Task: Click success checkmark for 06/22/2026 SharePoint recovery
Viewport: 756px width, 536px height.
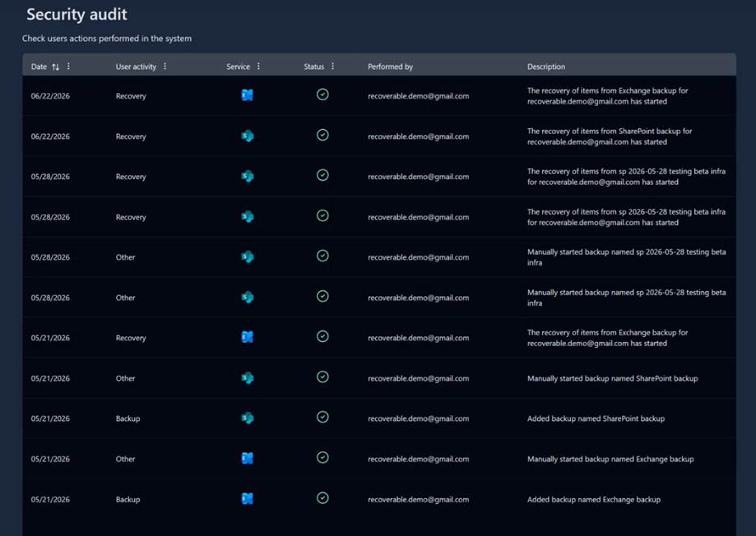Action: coord(322,135)
